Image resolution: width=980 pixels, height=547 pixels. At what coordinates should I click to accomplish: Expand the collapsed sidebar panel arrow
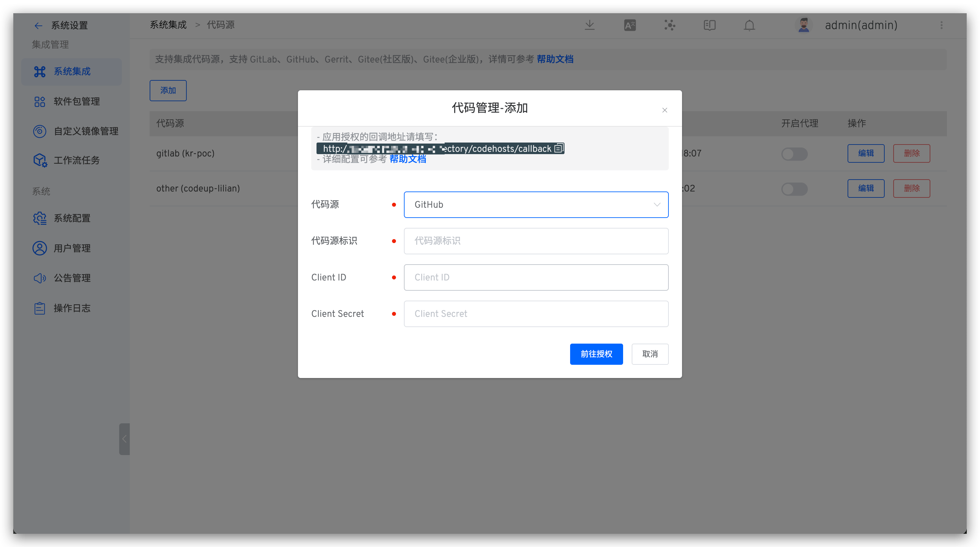pos(124,439)
